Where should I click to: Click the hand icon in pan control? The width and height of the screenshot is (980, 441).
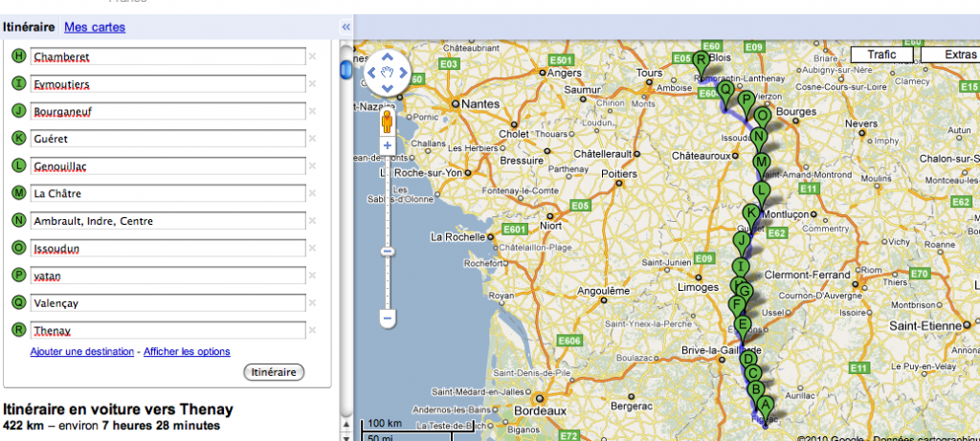387,73
